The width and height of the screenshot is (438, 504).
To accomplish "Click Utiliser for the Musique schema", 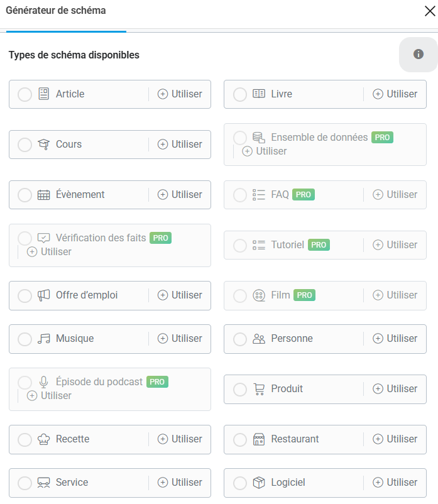I will click(x=180, y=339).
